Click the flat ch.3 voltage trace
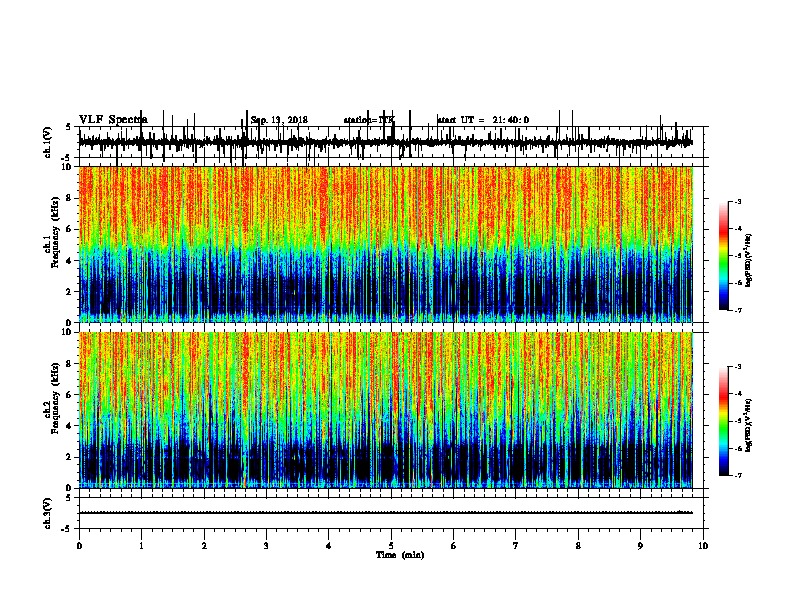The width and height of the screenshot is (792, 612). tap(385, 513)
